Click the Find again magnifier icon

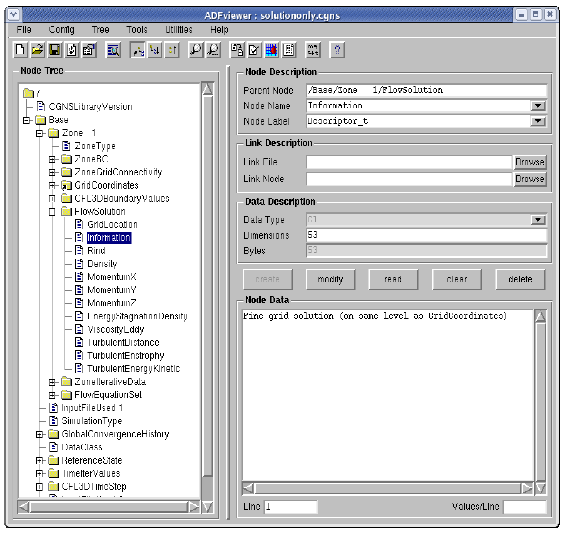click(214, 50)
